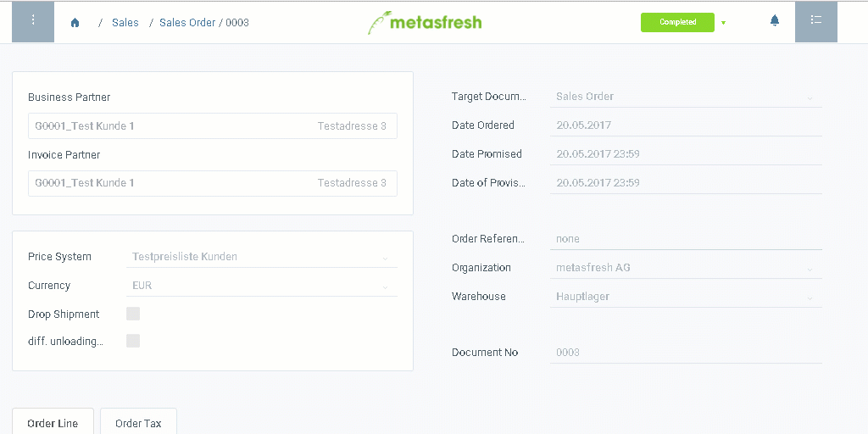Toggle the diff. unloading checkbox

(133, 341)
